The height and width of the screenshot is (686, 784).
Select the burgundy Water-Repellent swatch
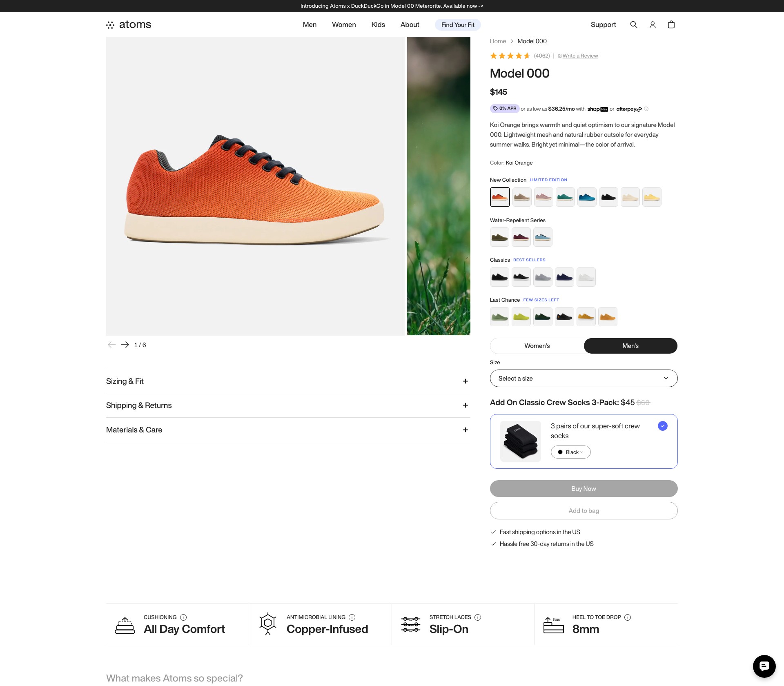click(x=521, y=237)
